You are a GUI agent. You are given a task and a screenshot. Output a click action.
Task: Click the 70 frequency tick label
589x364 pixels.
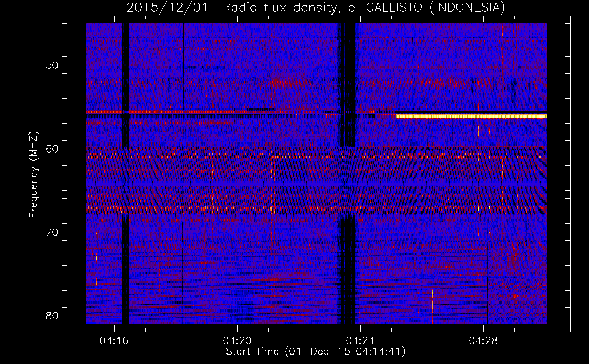click(x=52, y=232)
